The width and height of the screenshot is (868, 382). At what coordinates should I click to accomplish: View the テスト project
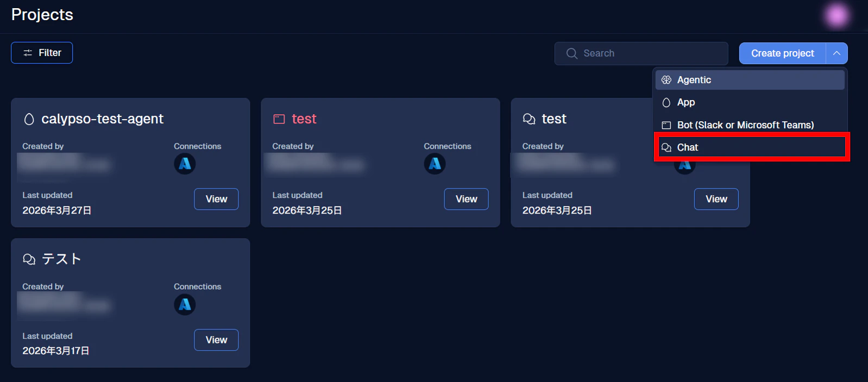tap(216, 340)
